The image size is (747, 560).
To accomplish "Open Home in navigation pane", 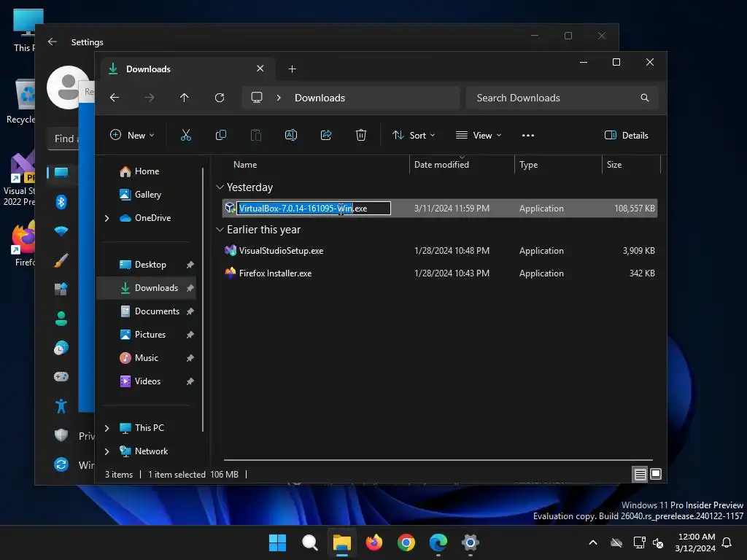I will [146, 171].
